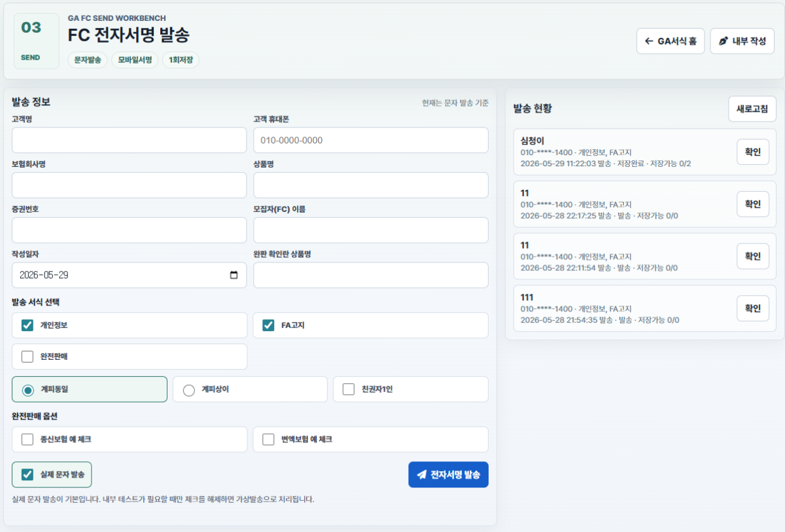The image size is (785, 532).
Task: Click the back arrow on GA서식 홈
Action: tap(649, 41)
